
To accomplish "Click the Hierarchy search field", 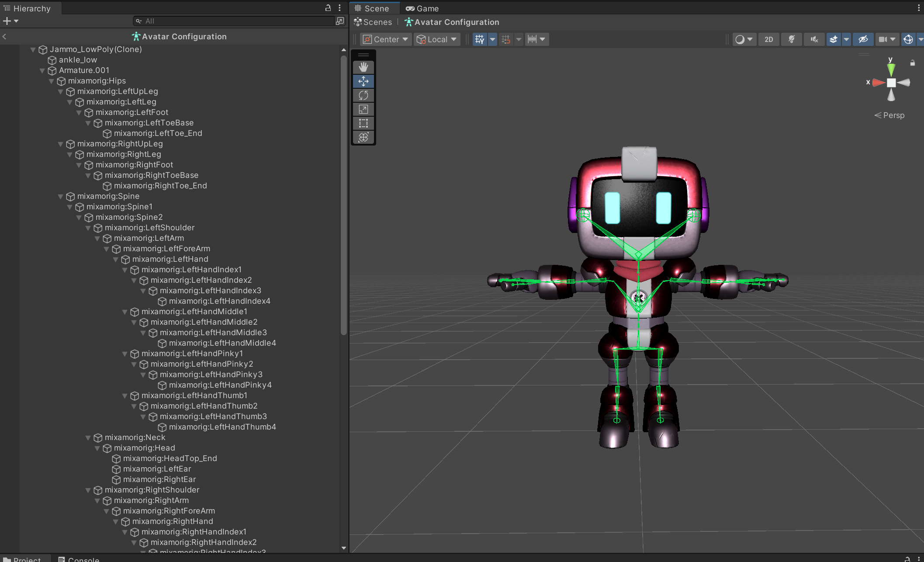I will (236, 21).
